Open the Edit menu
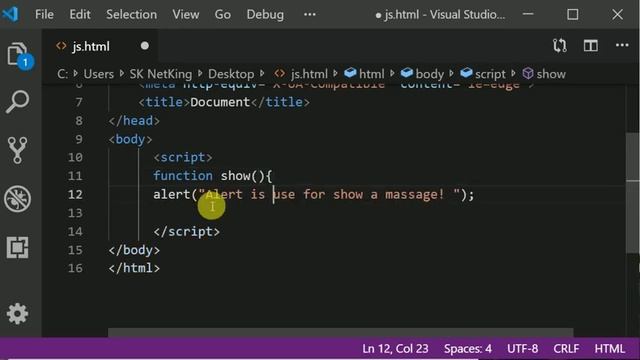 tap(80, 14)
